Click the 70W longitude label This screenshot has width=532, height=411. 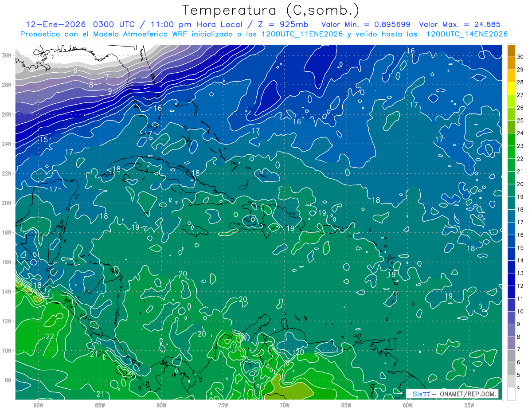tap(285, 405)
